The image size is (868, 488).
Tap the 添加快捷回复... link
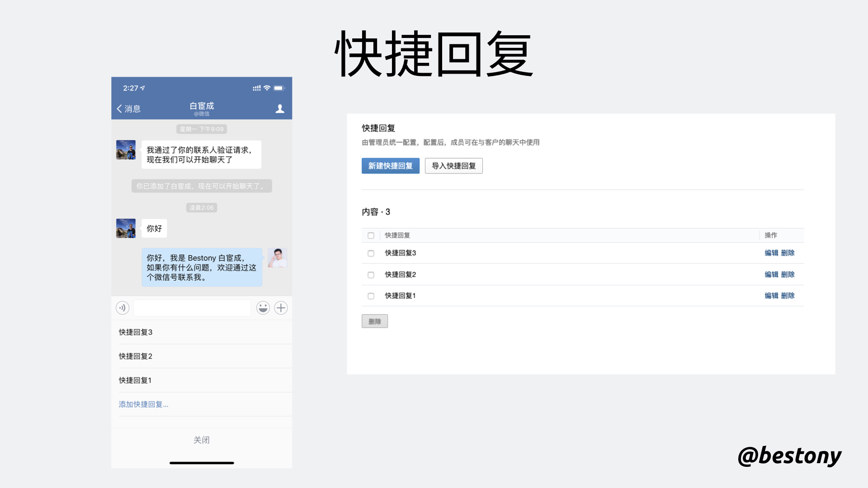tap(143, 404)
